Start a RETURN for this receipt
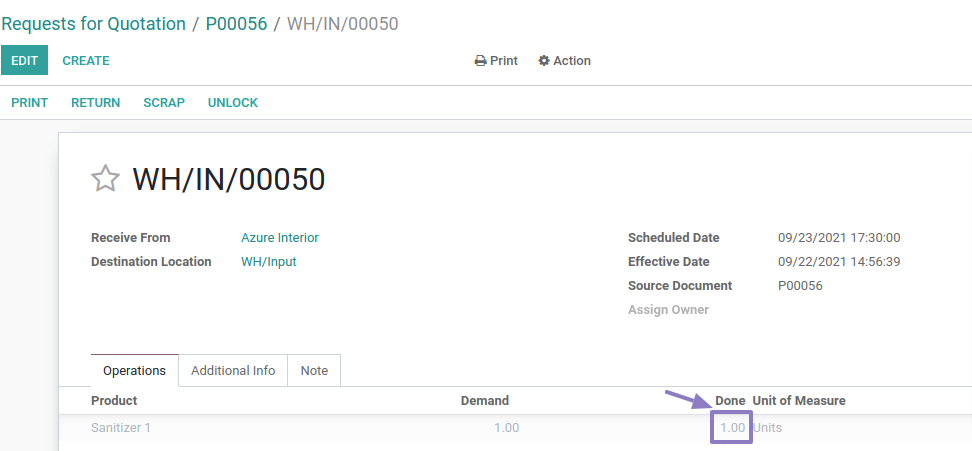The height and width of the screenshot is (451, 972). point(95,103)
